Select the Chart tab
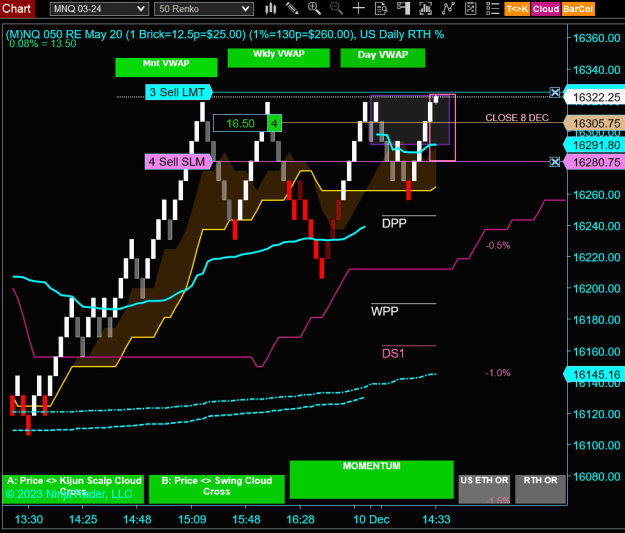The image size is (625, 533). click(x=17, y=8)
